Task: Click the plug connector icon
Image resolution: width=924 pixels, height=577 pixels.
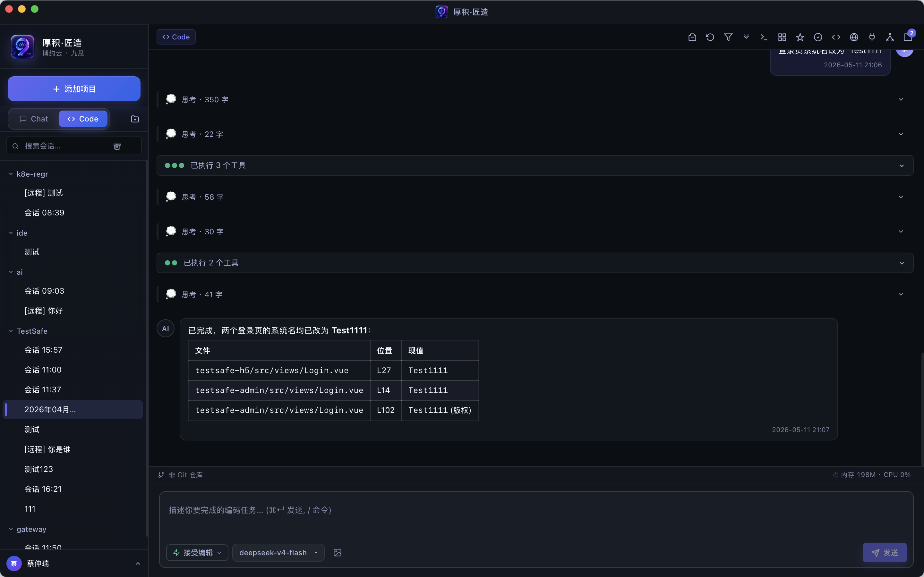Action: [872, 37]
